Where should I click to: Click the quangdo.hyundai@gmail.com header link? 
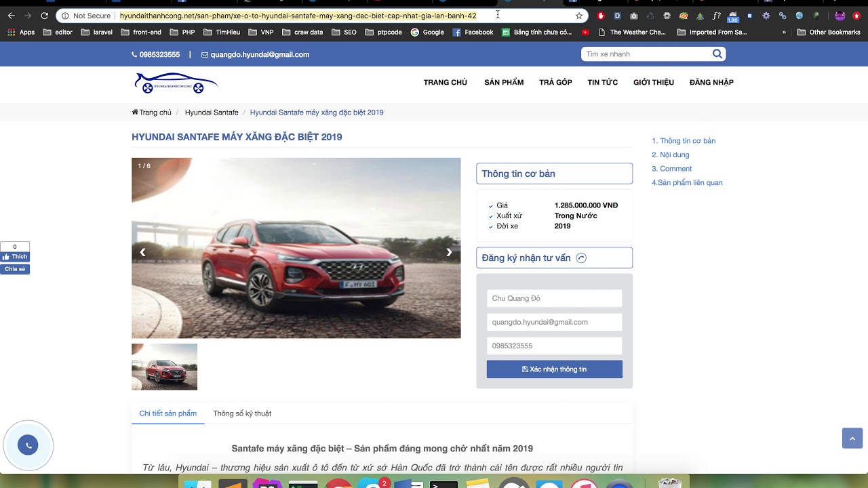tap(255, 55)
